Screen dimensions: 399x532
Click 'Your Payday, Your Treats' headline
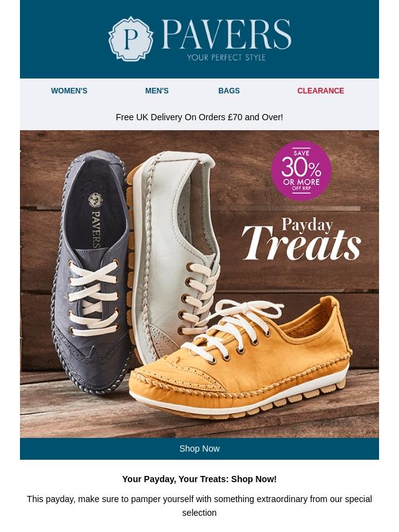tap(199, 480)
